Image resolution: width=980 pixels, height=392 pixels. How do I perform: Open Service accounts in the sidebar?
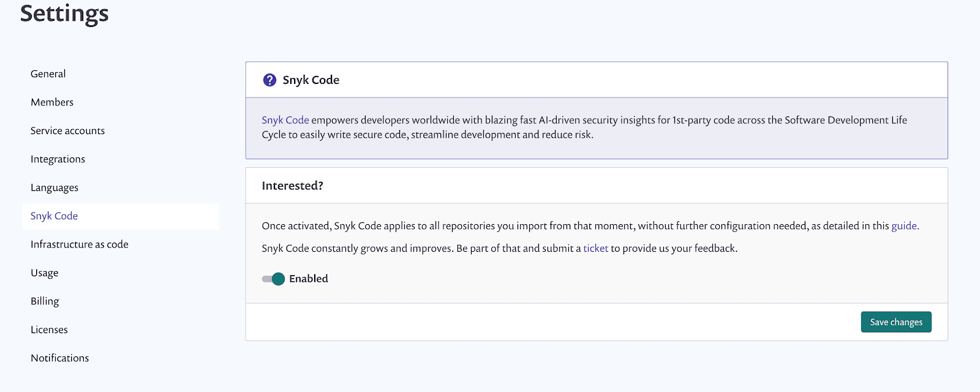coord(67,130)
